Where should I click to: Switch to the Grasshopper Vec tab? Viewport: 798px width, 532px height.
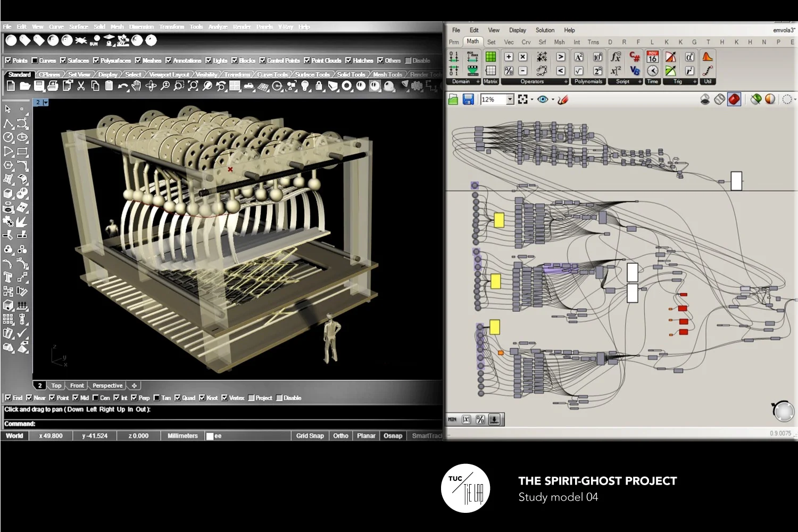coord(509,42)
